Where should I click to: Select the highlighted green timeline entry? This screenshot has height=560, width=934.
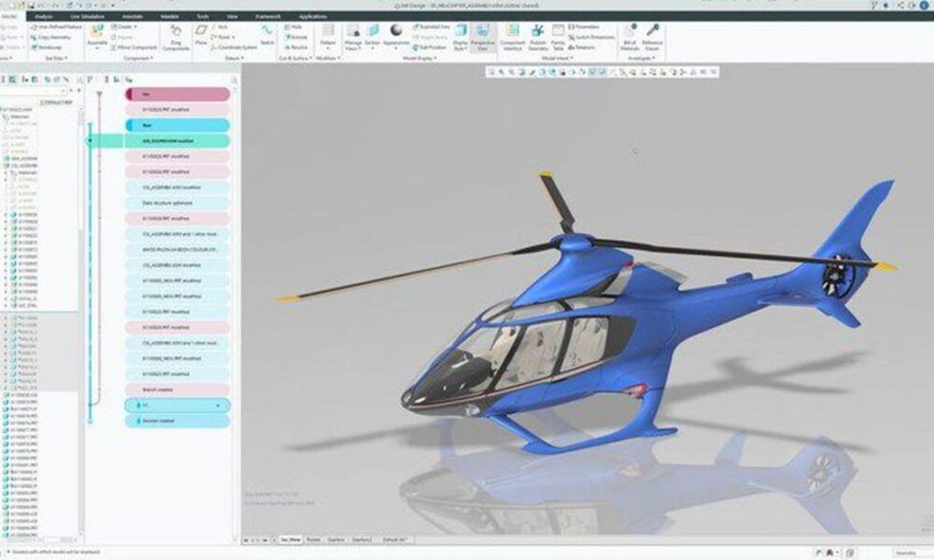pos(177,141)
